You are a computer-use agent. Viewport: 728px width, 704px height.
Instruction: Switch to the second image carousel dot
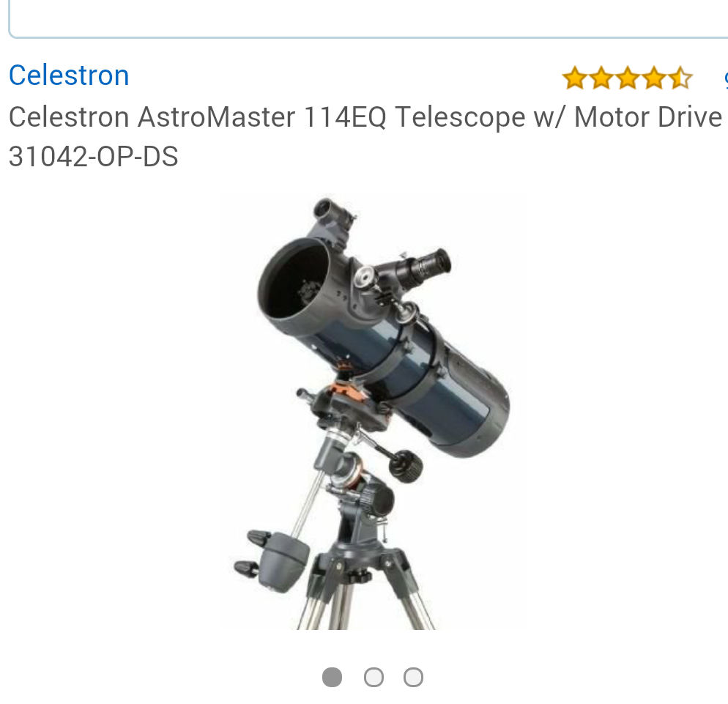[x=374, y=677]
